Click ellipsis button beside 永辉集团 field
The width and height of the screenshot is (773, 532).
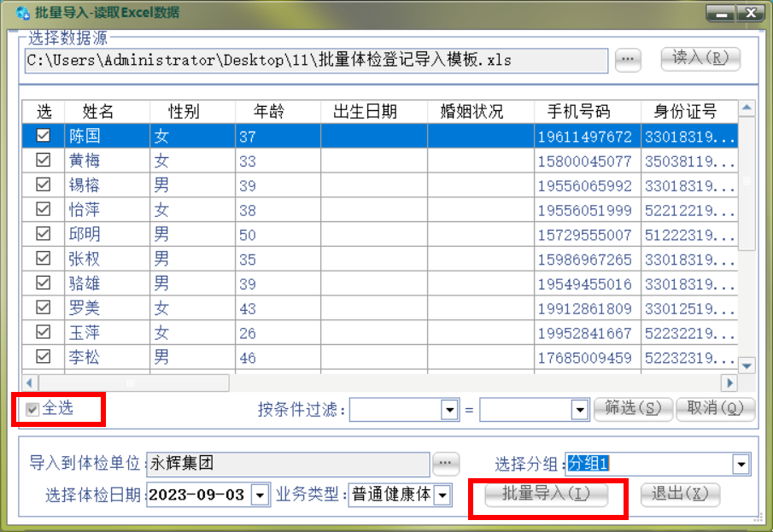pyautogui.click(x=446, y=464)
